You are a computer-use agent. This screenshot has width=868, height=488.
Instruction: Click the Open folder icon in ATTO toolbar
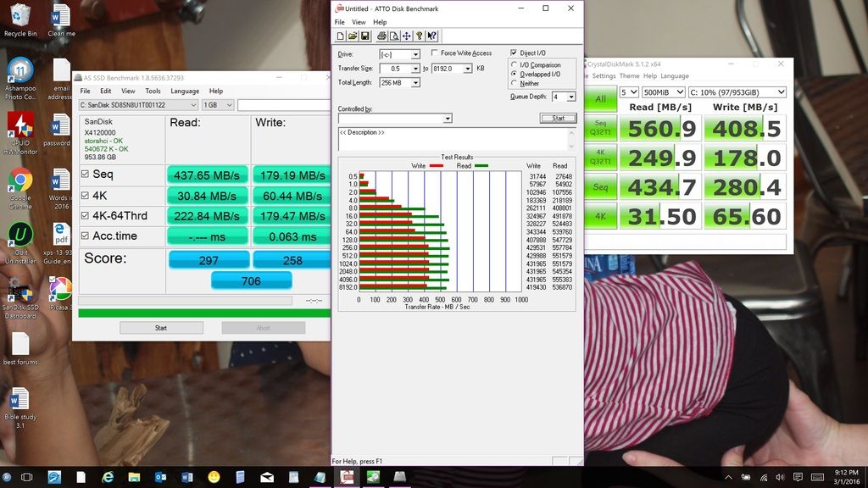click(x=353, y=36)
